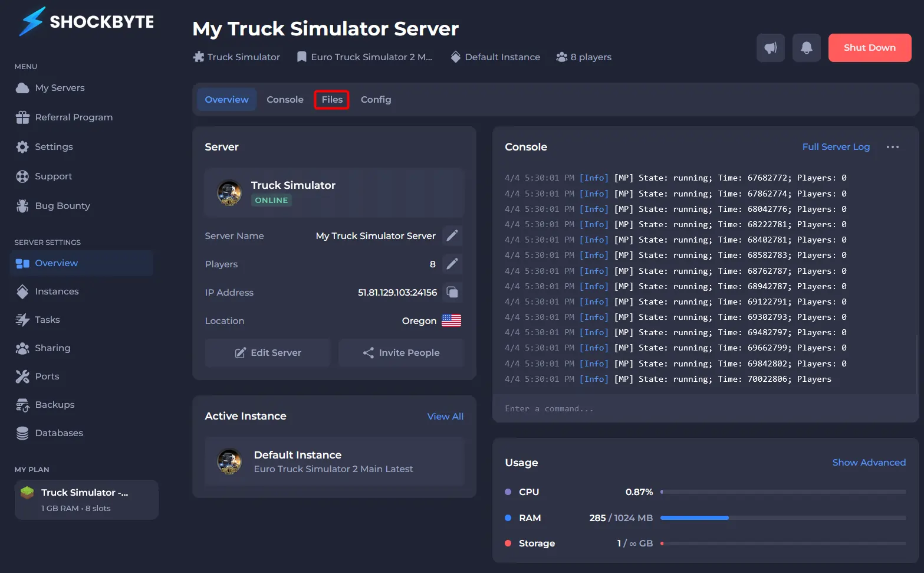Click the RAM usage bar

783,518
